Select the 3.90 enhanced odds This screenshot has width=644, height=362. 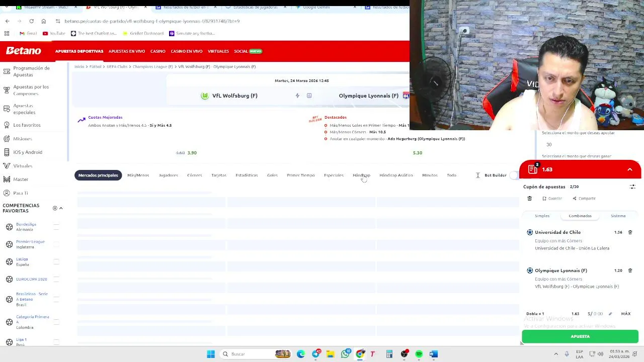[192, 153]
